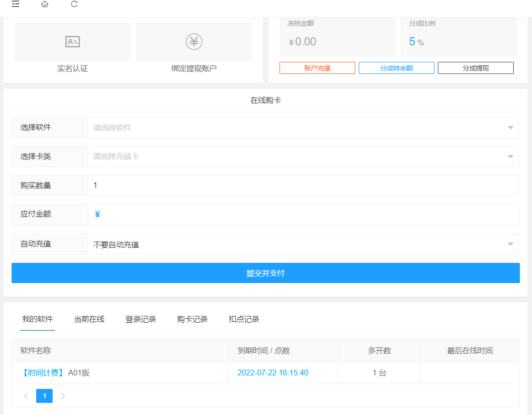Viewport: 532px width, 415px height.
Task: Go to previous page in pagination
Action: 26,396
